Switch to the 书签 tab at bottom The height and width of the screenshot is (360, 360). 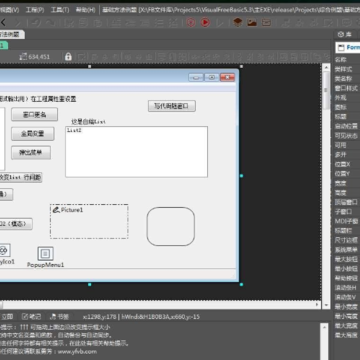pyautogui.click(x=59, y=316)
